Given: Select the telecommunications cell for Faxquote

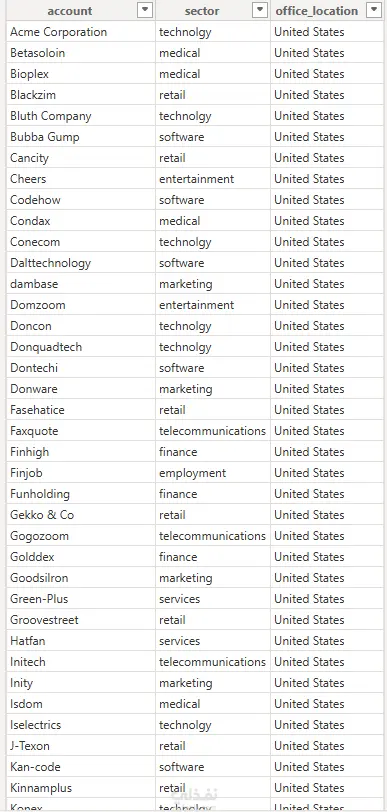Looking at the screenshot, I should 213,431.
